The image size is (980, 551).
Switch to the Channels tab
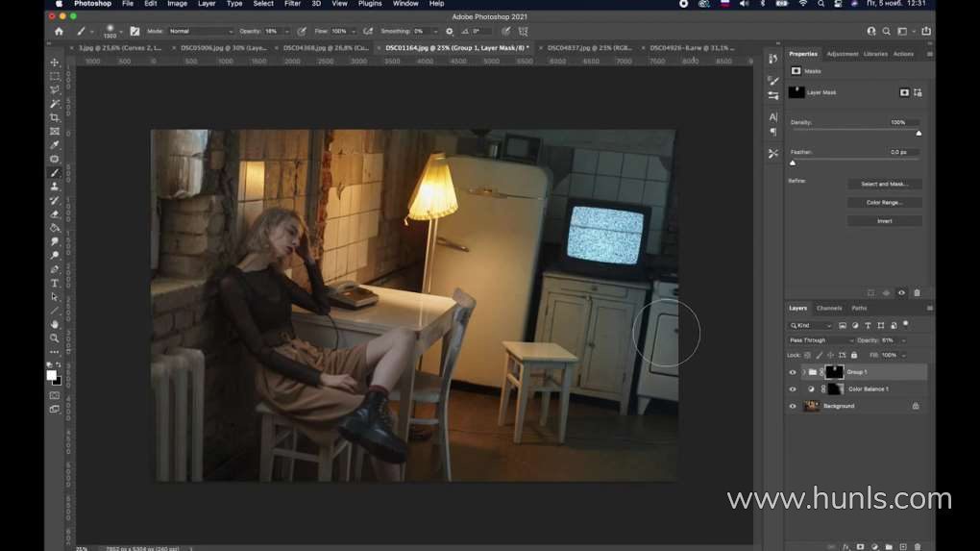[x=828, y=309]
